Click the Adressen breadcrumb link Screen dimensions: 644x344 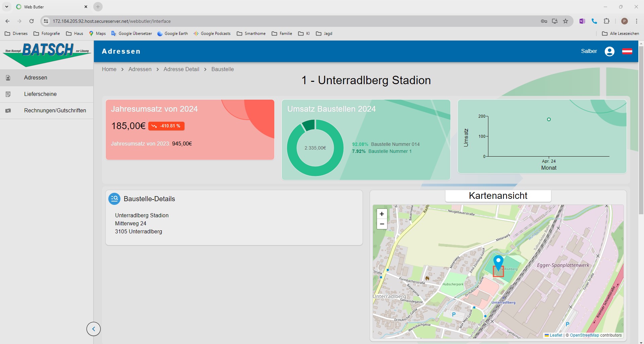140,69
